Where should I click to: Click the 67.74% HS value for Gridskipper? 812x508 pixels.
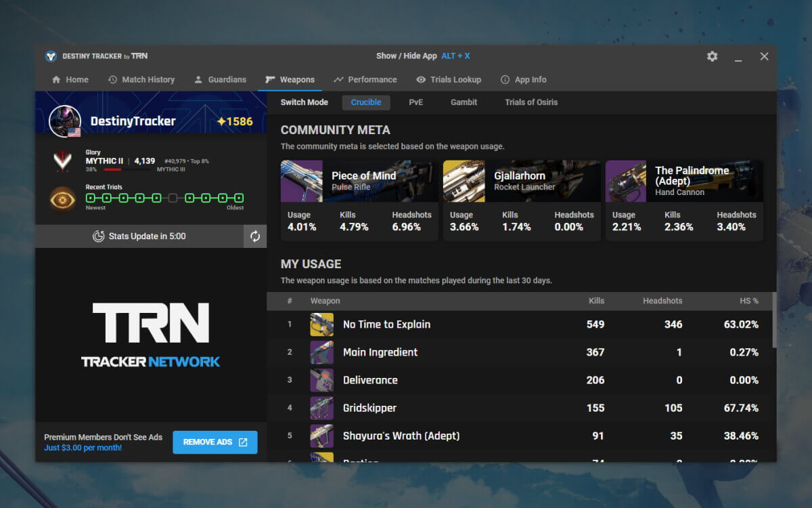pyautogui.click(x=741, y=408)
